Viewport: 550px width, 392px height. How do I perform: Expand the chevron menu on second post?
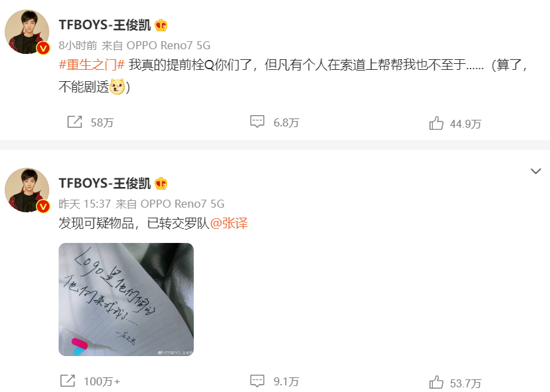535,171
